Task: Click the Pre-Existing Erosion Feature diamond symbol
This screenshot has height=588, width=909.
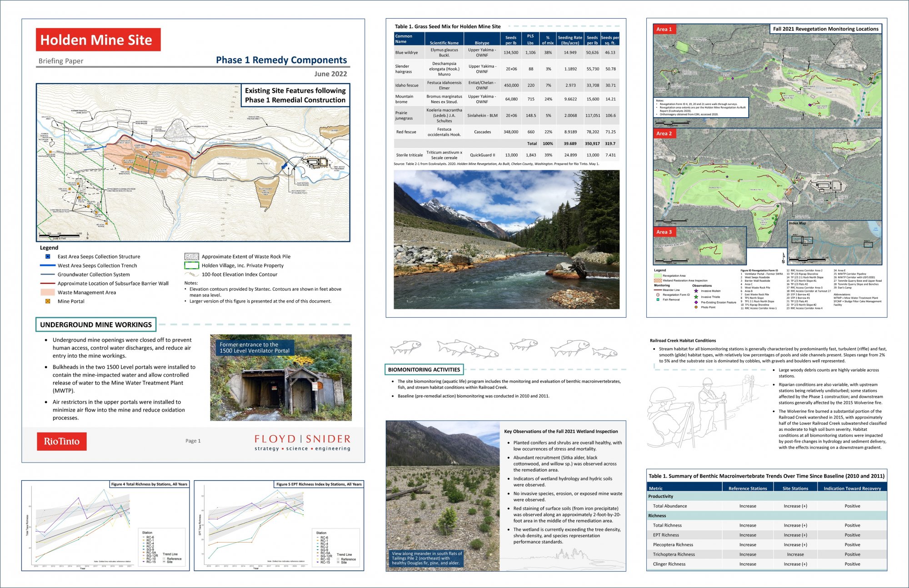Action: [x=696, y=302]
